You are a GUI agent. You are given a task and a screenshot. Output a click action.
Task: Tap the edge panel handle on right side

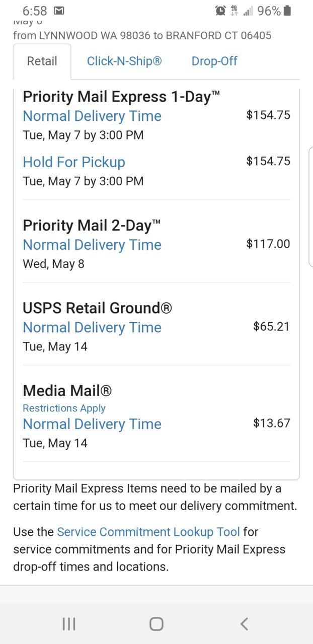click(310, 206)
